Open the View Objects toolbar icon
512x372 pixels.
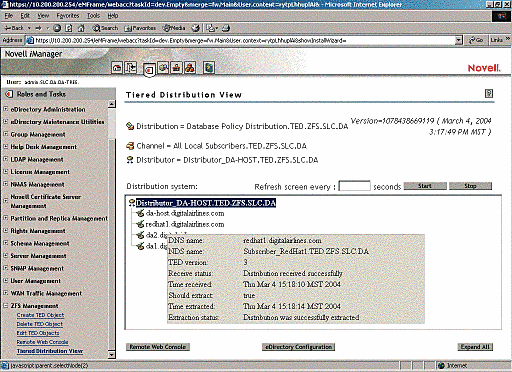pos(163,68)
